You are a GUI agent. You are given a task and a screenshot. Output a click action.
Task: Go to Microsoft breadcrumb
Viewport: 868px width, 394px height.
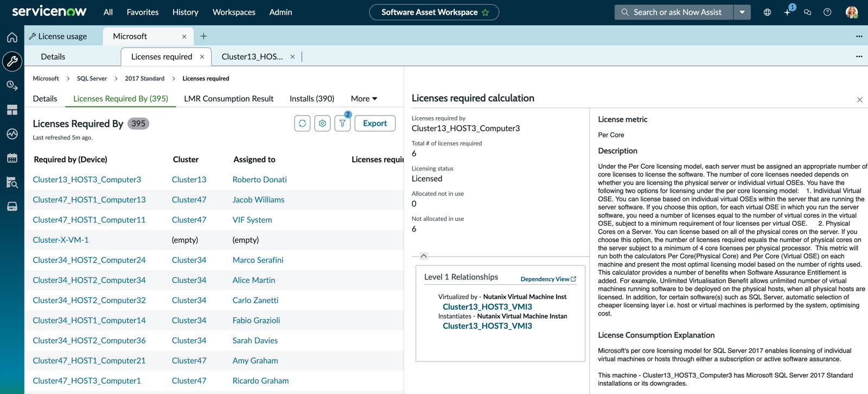point(46,79)
